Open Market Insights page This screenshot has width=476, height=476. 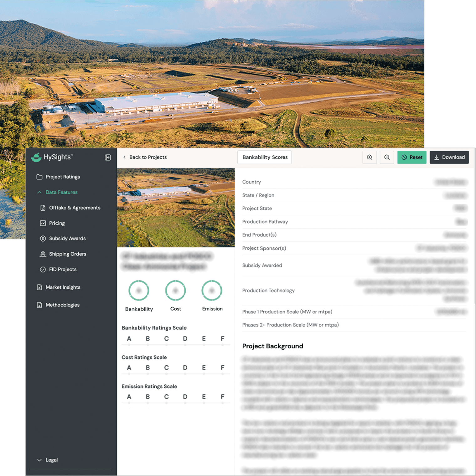click(63, 287)
